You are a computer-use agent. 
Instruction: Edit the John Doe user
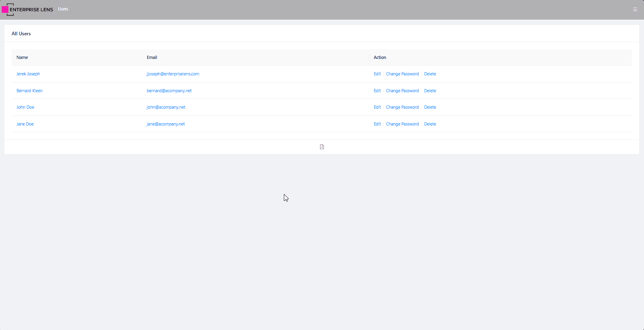point(377,107)
